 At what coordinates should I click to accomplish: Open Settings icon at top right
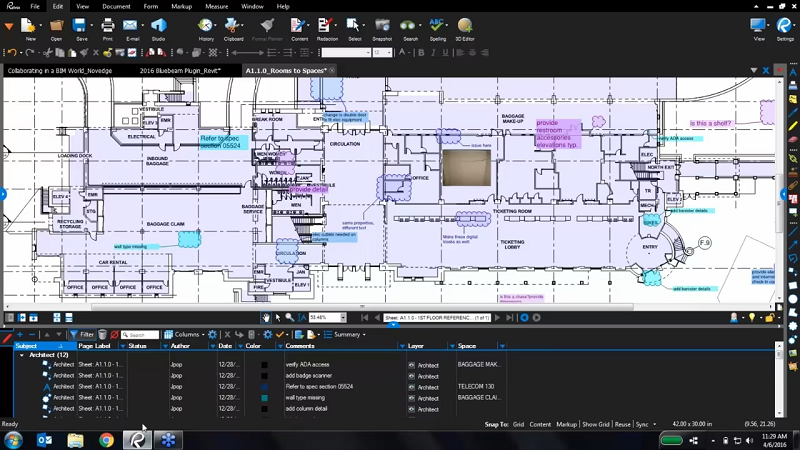click(x=785, y=26)
